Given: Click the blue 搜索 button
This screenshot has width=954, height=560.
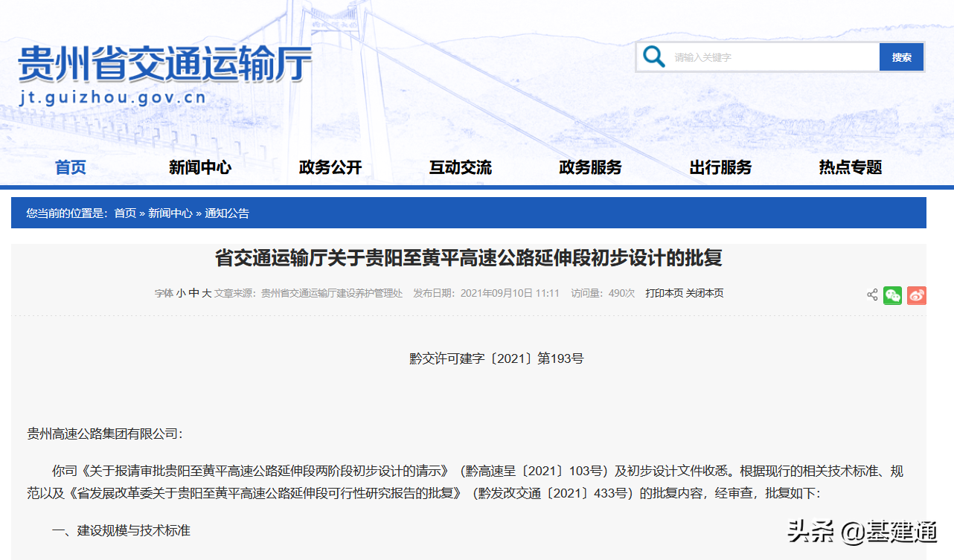Looking at the screenshot, I should (902, 57).
